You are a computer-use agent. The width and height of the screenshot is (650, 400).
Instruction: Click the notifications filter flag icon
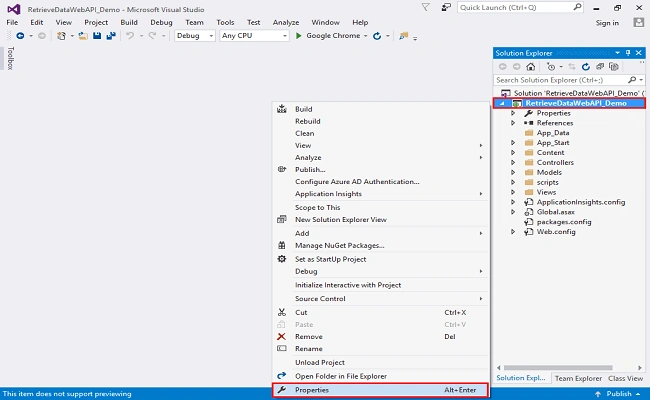426,7
